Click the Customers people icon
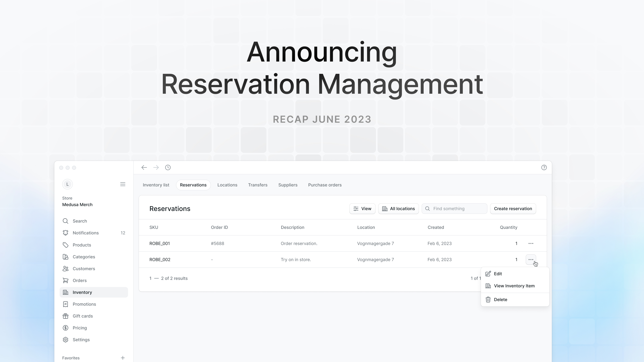The width and height of the screenshot is (644, 362). [x=65, y=268]
